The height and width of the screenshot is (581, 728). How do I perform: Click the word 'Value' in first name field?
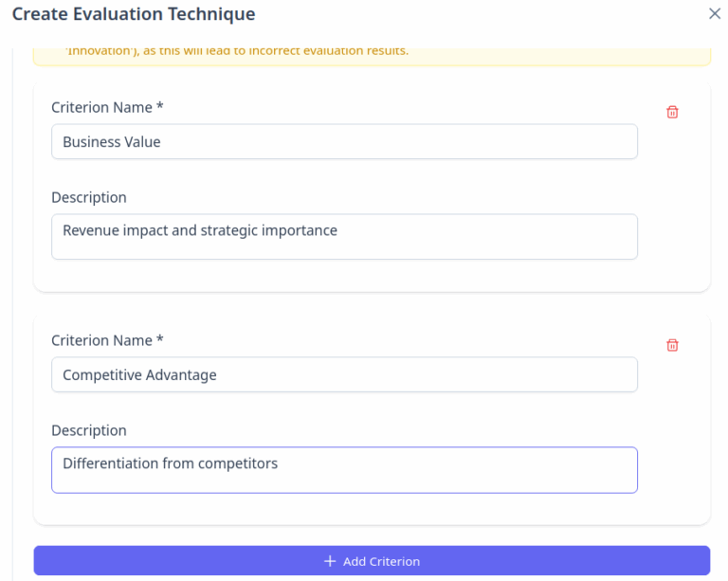coord(140,142)
